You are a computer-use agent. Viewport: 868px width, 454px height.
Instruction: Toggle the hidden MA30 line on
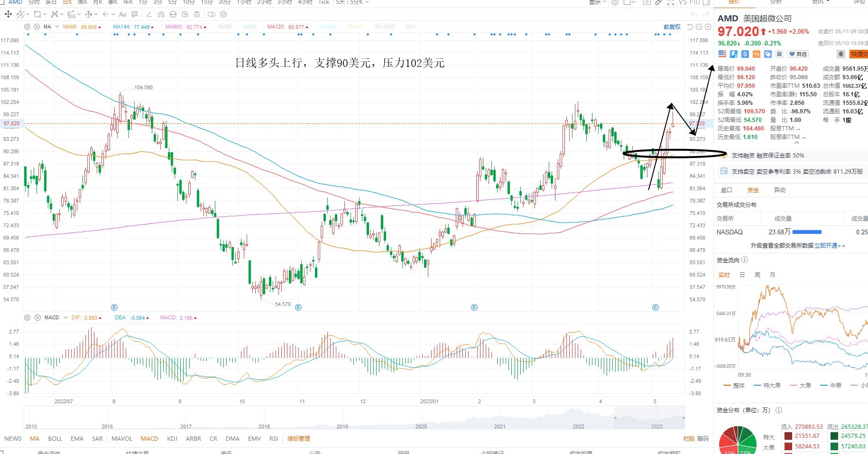225,27
